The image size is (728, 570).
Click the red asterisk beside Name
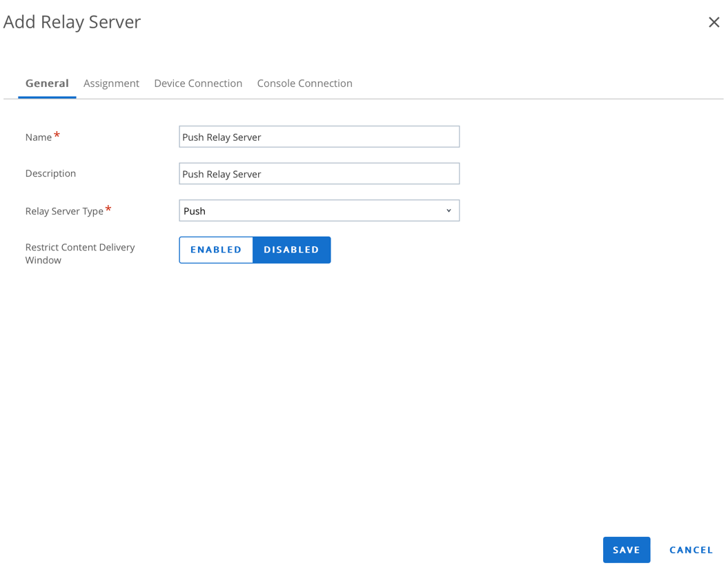(57, 135)
